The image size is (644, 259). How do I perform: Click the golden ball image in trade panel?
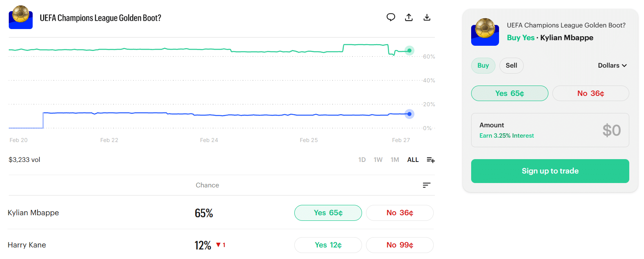tap(485, 32)
